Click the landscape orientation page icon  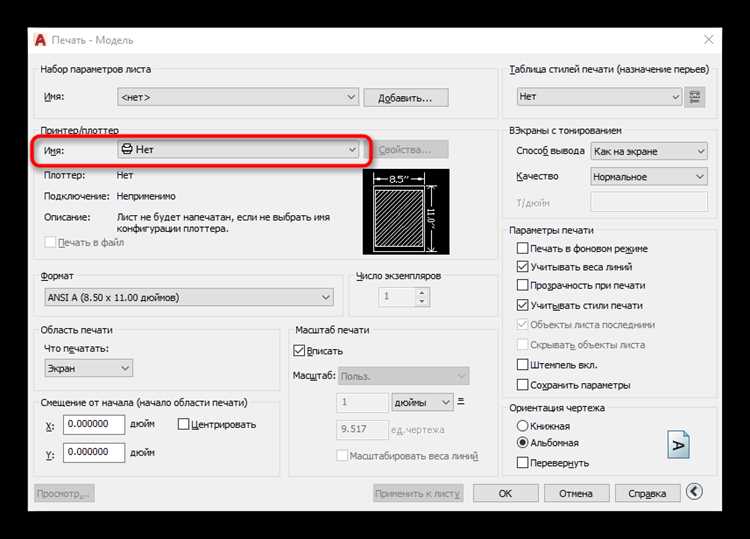(x=678, y=445)
